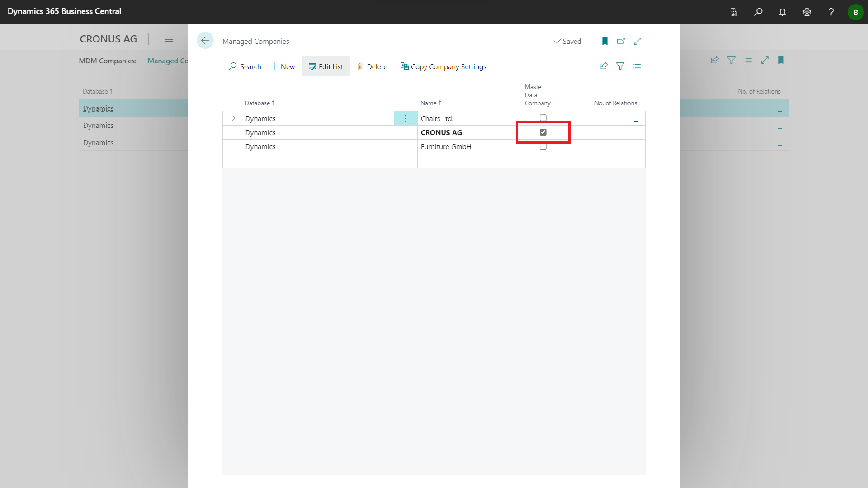868x488 pixels.
Task: Open settings gear menu
Action: (x=807, y=12)
